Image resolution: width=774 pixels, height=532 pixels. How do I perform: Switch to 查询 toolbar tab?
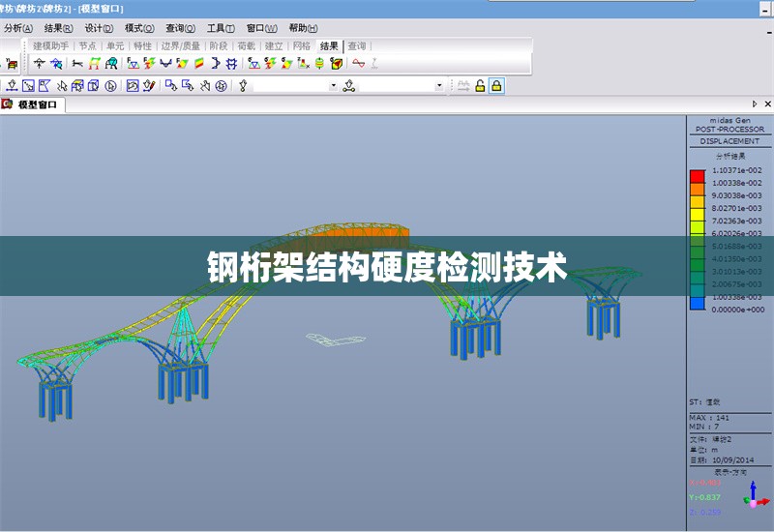pos(357,45)
